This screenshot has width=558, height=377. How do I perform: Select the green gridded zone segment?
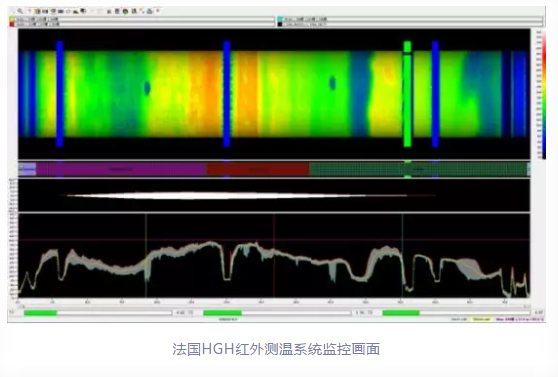(418, 169)
